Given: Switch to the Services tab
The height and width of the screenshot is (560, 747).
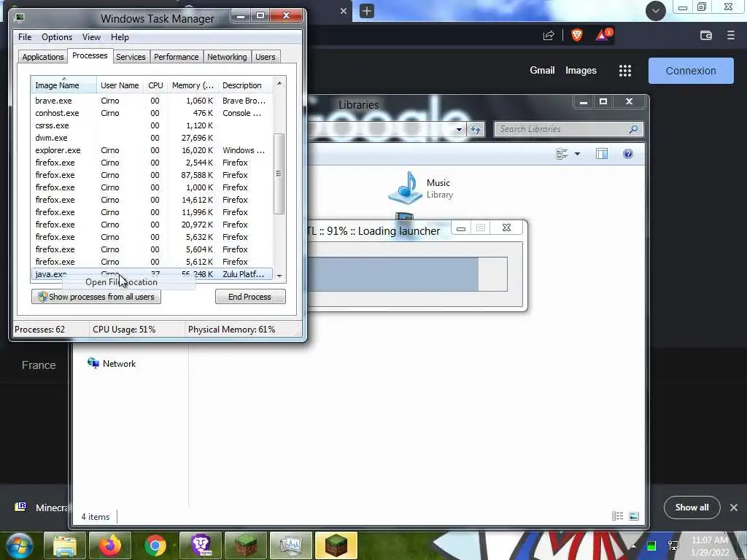Looking at the screenshot, I should pyautogui.click(x=131, y=57).
